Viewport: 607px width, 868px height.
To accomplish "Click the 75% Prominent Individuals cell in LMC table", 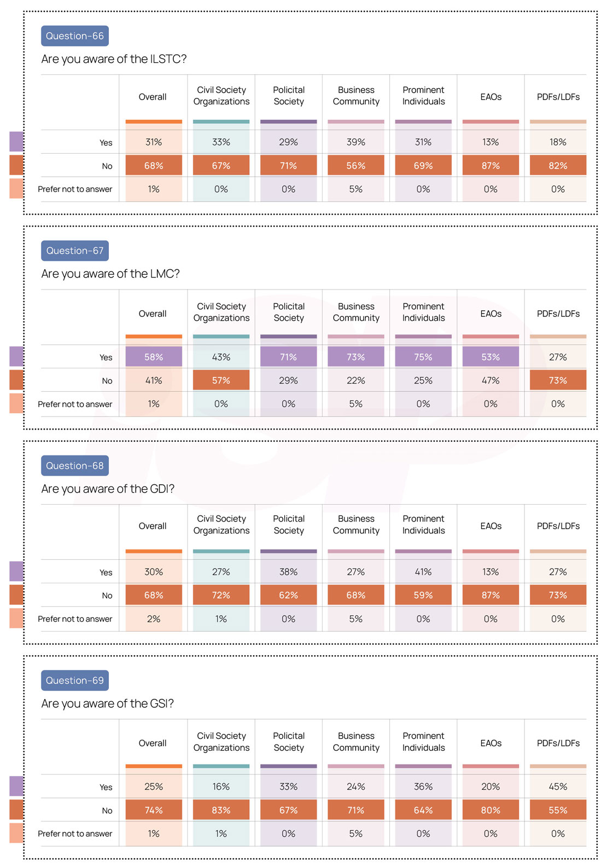I will point(423,357).
